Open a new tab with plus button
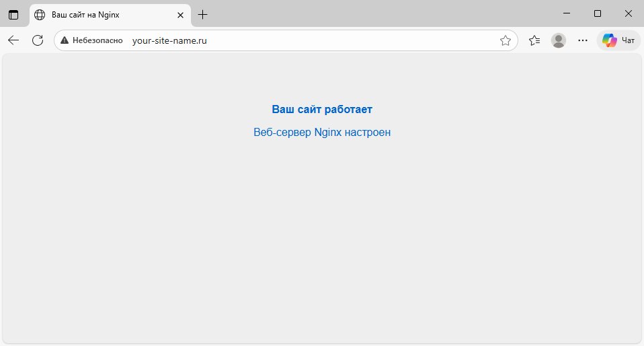The height and width of the screenshot is (346, 644). pyautogui.click(x=202, y=14)
